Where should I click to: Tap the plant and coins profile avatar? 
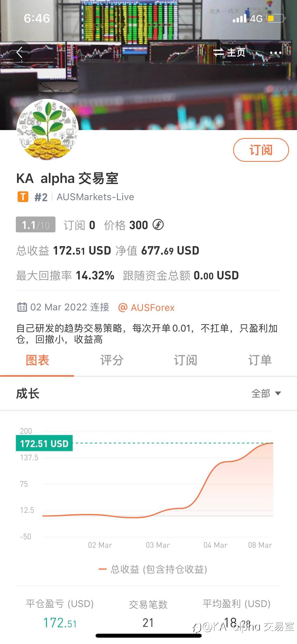pyautogui.click(x=48, y=130)
